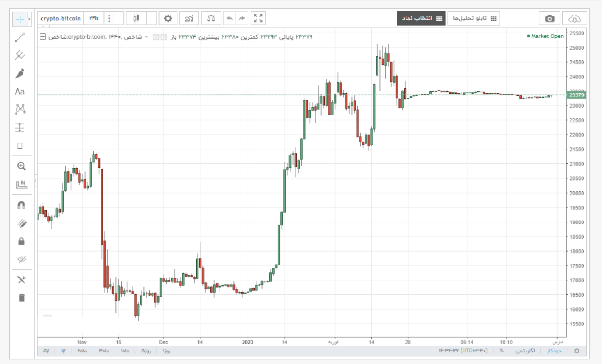Open the show objects tree tool

[x=21, y=280]
